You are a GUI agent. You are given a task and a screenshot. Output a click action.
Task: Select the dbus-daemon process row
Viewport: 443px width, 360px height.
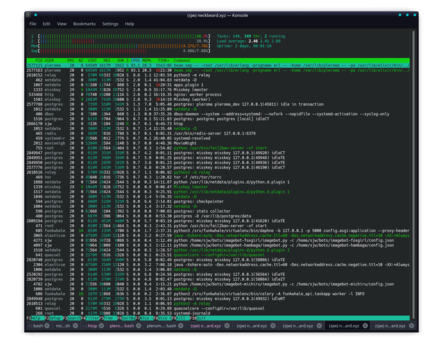point(218,114)
